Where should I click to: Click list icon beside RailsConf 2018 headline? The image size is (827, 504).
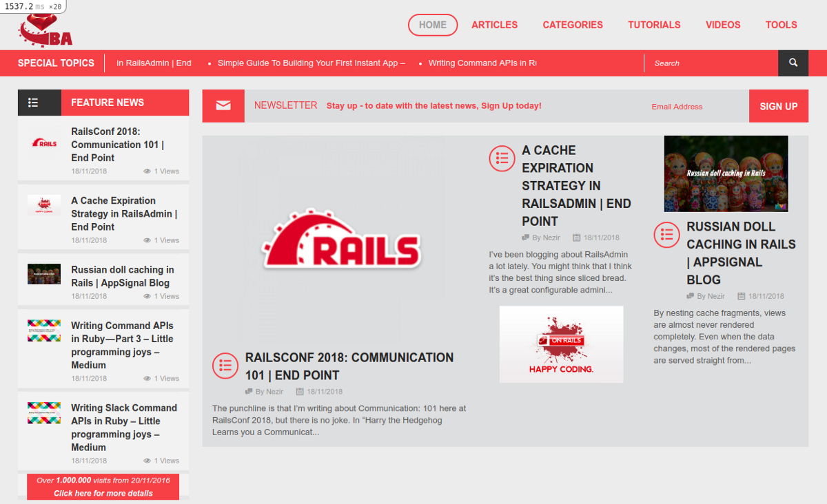pyautogui.click(x=225, y=366)
